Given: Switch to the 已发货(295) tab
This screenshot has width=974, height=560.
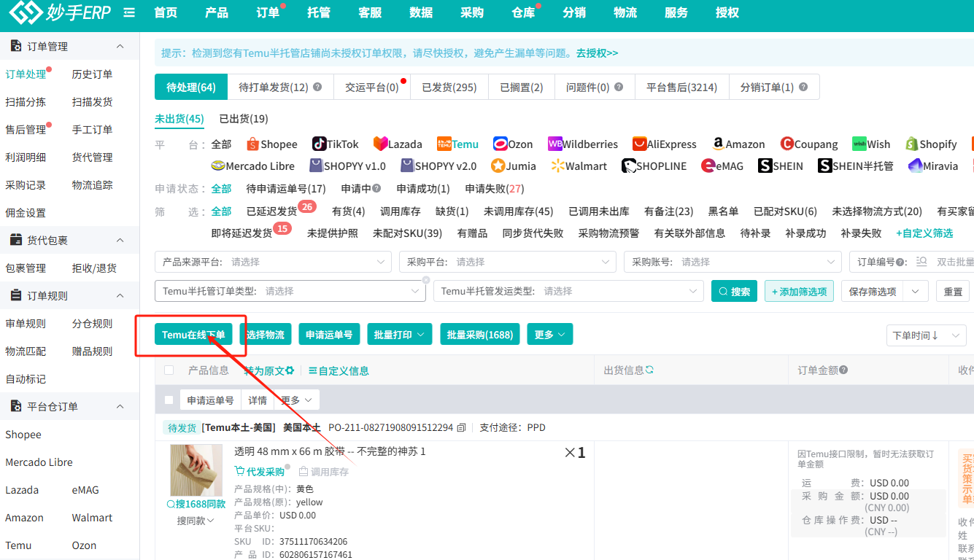Looking at the screenshot, I should click(449, 87).
